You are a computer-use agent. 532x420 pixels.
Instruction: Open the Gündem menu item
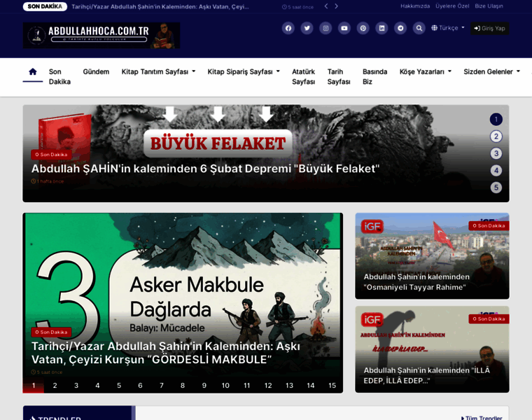pyautogui.click(x=96, y=71)
